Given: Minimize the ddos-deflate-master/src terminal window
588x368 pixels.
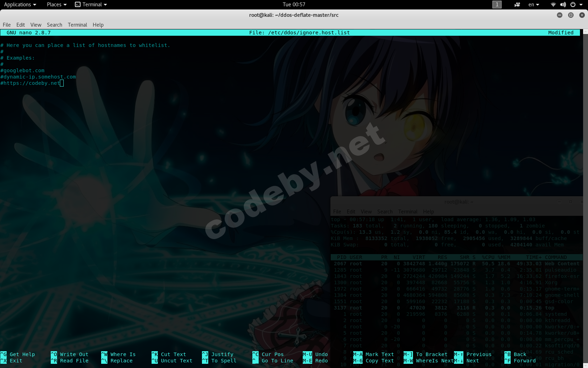Looking at the screenshot, I should tap(560, 15).
